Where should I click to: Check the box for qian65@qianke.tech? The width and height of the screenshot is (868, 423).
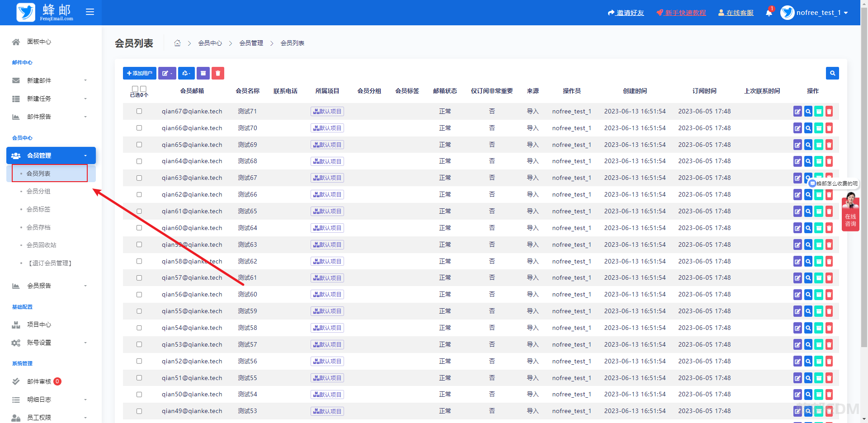pos(139,145)
